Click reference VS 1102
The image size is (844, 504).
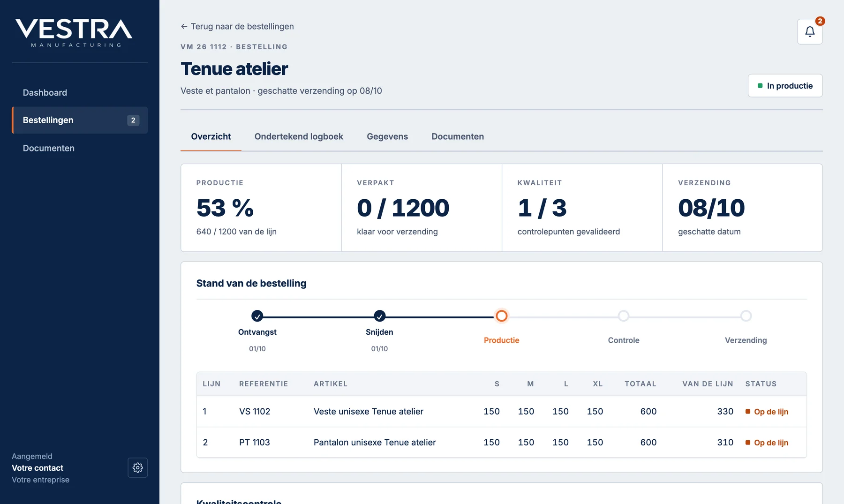pyautogui.click(x=255, y=411)
